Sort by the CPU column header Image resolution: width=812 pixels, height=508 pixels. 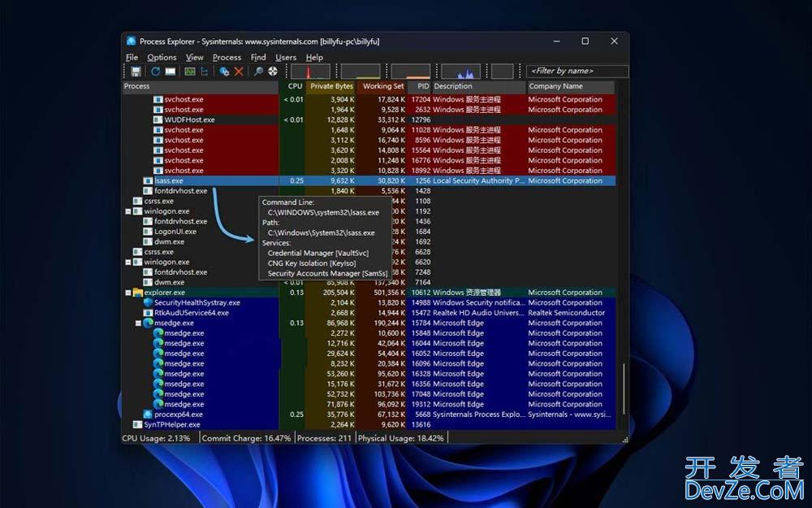tap(292, 87)
